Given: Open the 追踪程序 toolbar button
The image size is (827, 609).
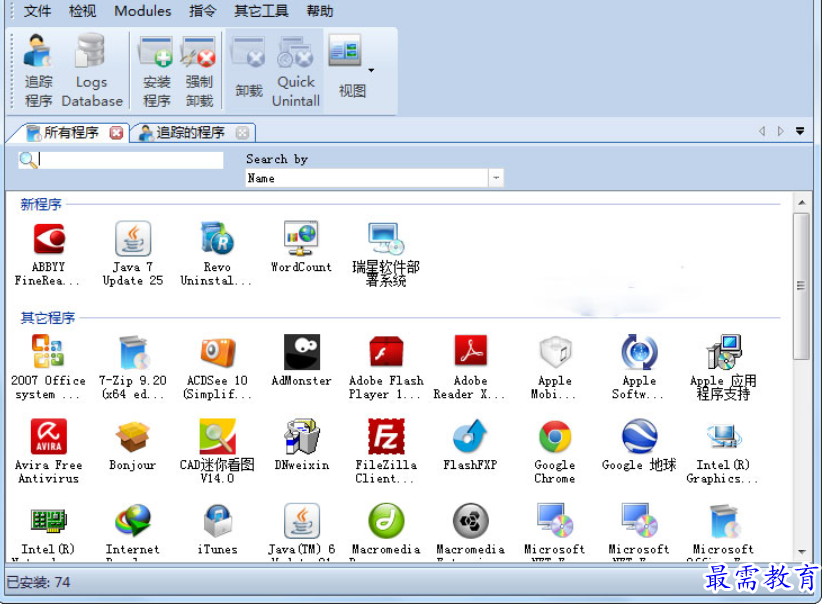Looking at the screenshot, I should [x=39, y=70].
